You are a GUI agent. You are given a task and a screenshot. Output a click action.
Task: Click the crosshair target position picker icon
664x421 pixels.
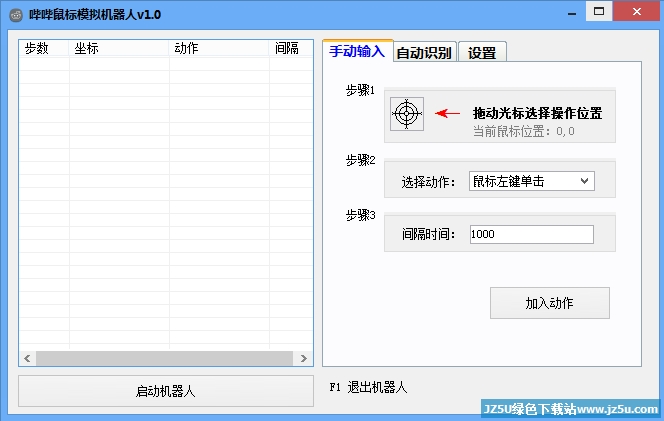[407, 114]
